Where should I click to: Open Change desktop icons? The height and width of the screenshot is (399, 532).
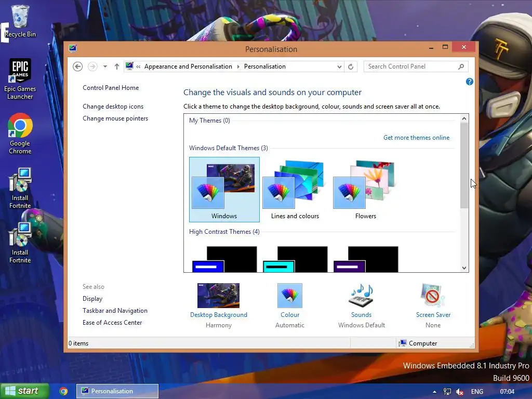[x=113, y=107]
